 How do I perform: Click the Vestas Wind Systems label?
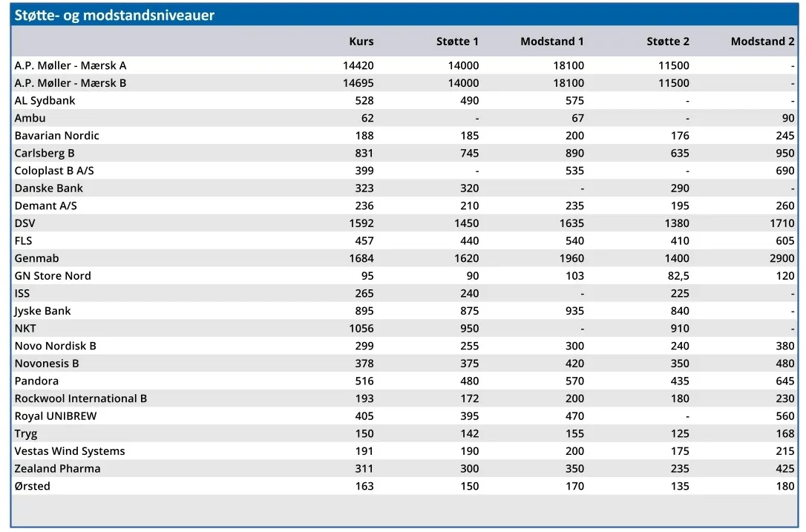[70, 451]
